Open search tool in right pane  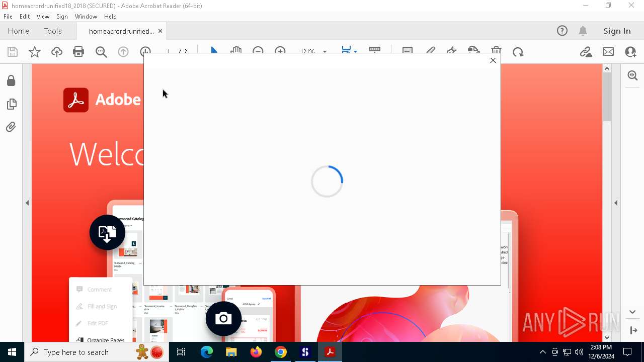click(x=633, y=75)
